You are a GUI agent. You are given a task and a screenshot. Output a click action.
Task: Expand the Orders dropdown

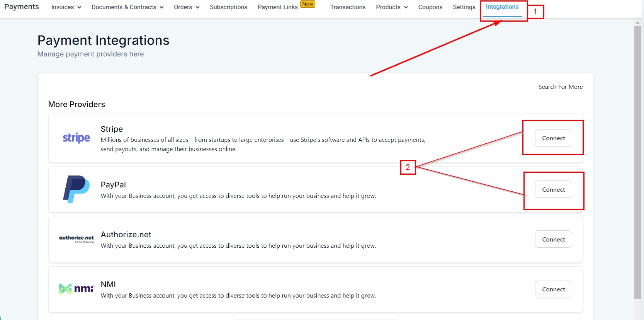[x=187, y=7]
